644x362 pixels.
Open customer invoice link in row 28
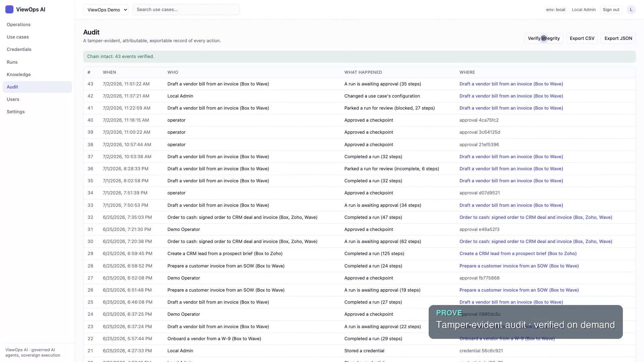(x=519, y=266)
